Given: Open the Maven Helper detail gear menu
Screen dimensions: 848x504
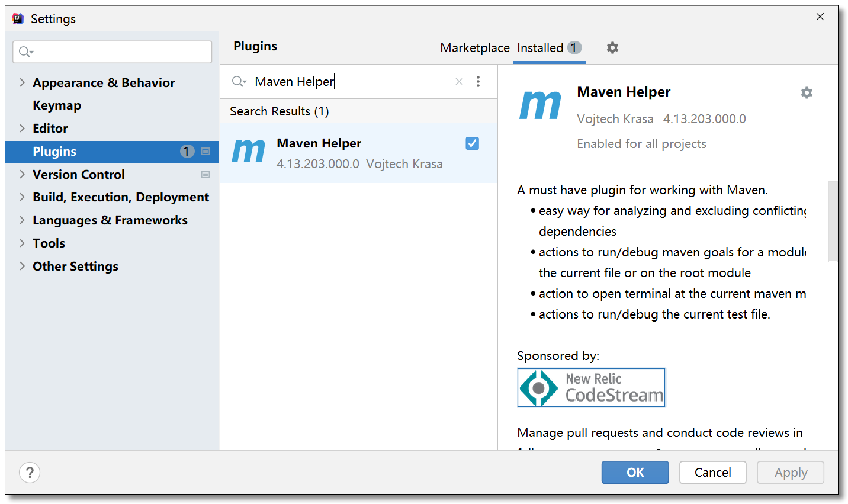Looking at the screenshot, I should pyautogui.click(x=807, y=92).
